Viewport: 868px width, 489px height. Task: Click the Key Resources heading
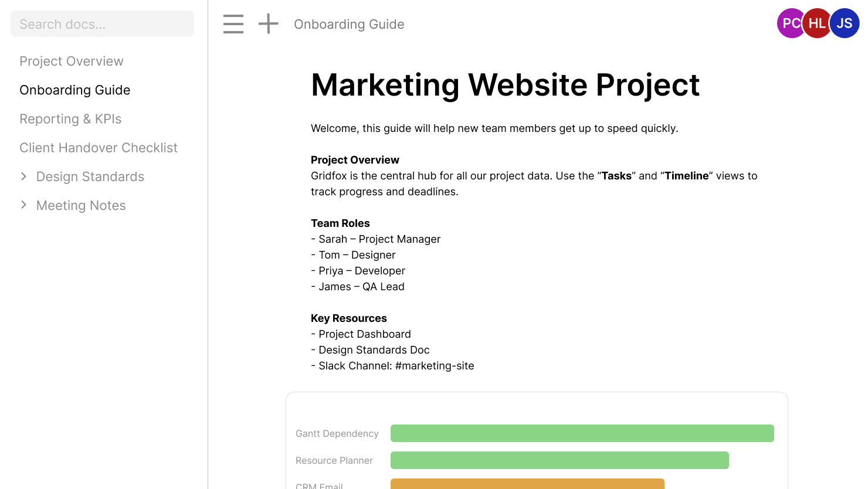click(x=349, y=318)
